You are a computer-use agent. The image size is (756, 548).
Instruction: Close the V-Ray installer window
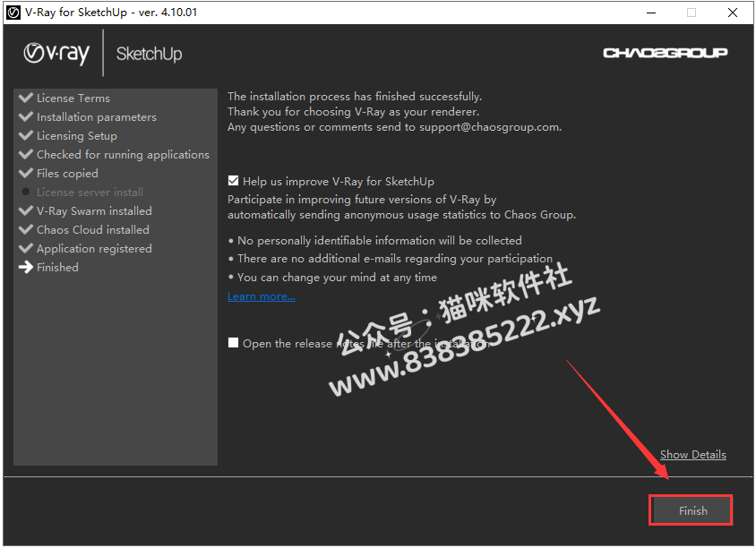point(733,13)
